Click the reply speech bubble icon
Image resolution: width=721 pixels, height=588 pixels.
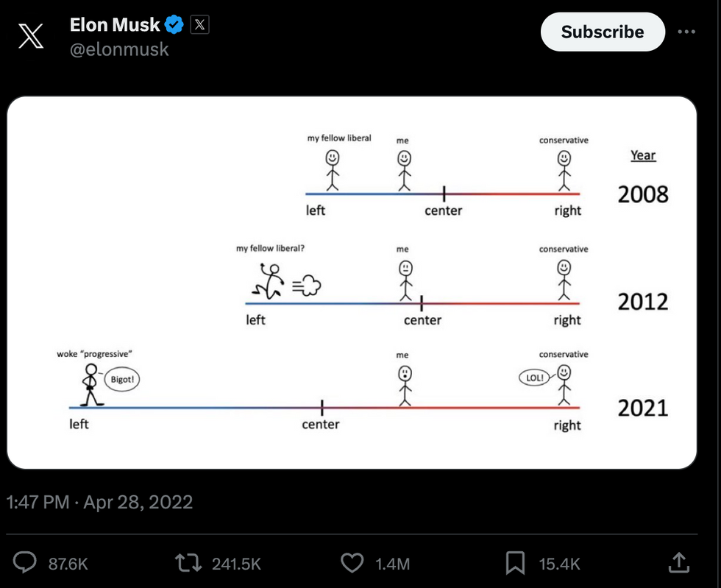(25, 562)
